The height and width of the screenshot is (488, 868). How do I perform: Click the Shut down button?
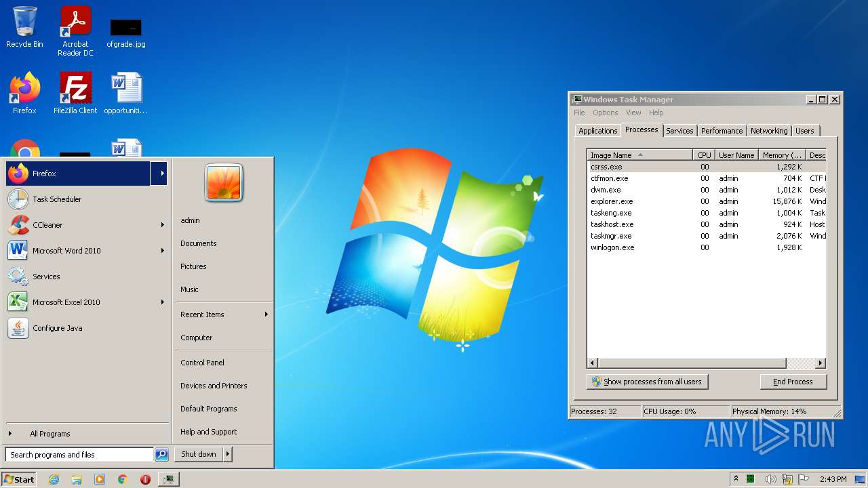tap(199, 454)
